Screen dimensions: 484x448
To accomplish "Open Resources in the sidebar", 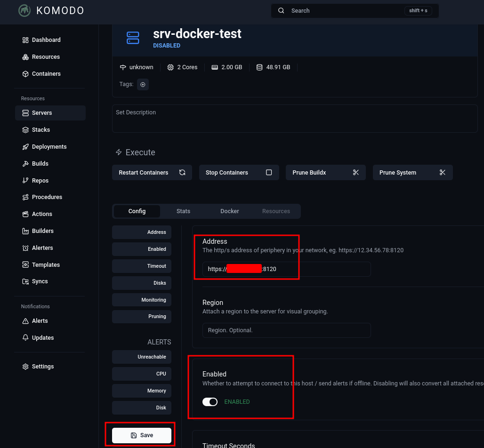I will 41,57.
